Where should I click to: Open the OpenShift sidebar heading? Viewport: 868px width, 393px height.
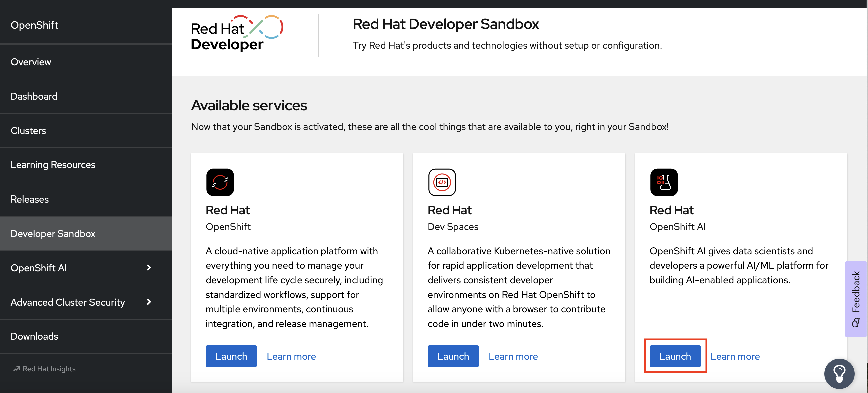point(34,25)
